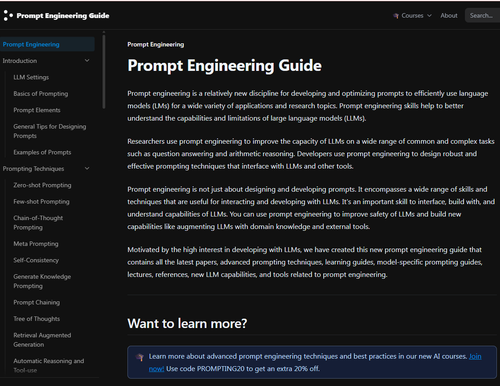Screen dimensions: 500x386
Task: Click the PROMPTING20 promo code text
Action: click(221, 369)
